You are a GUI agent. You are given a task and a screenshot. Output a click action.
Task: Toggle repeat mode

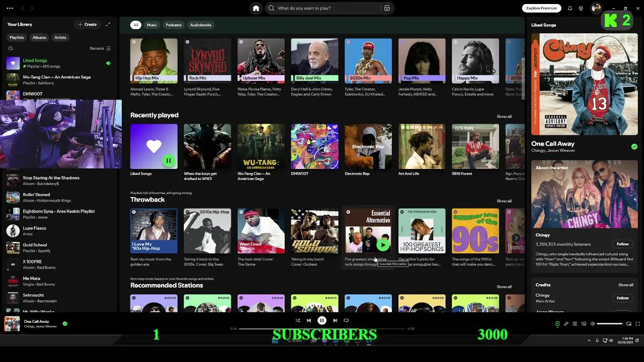346,320
